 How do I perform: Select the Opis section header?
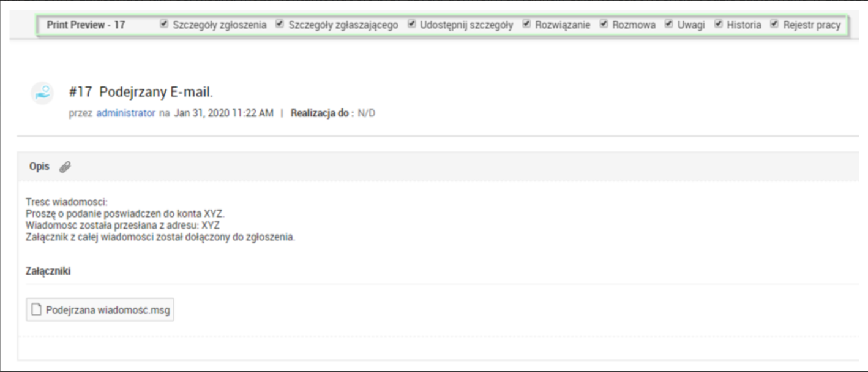tap(39, 167)
